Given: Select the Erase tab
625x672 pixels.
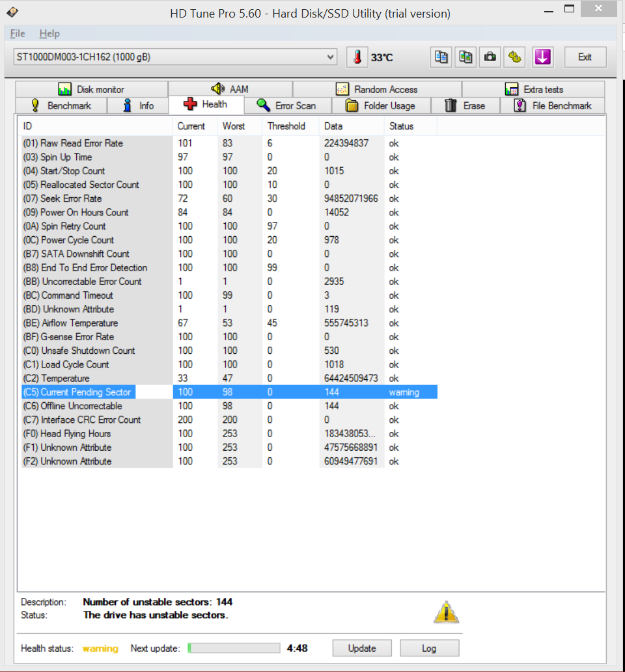Looking at the screenshot, I should (465, 105).
